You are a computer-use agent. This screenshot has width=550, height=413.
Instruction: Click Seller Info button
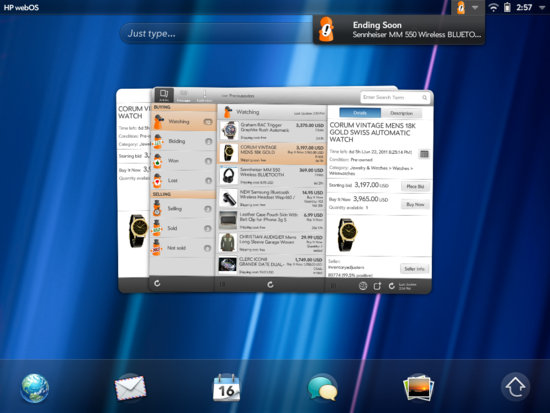pos(414,269)
